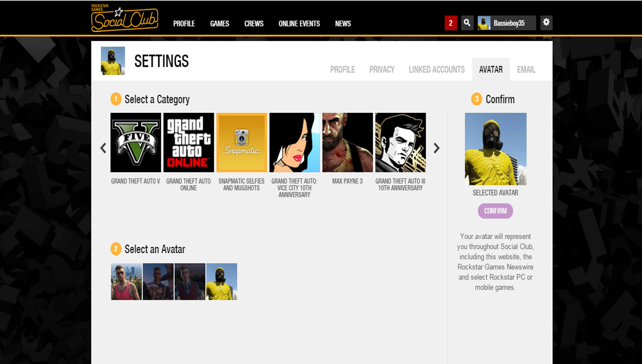Pick the avatar with the pink tank top

127,282
